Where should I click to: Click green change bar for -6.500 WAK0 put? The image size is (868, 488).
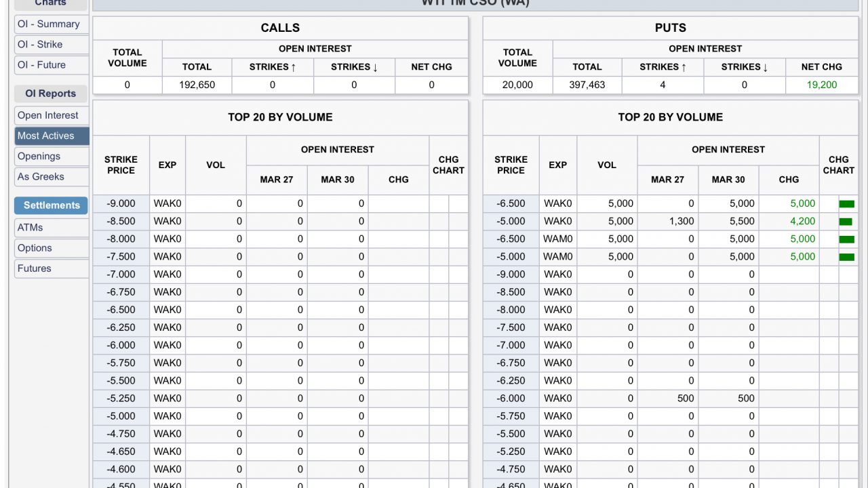pyautogui.click(x=846, y=203)
